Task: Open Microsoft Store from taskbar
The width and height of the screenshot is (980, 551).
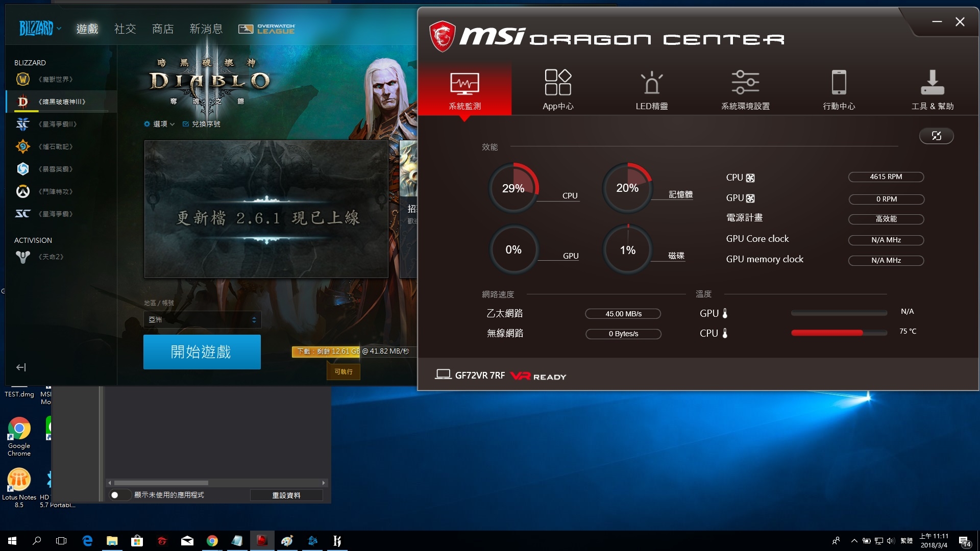Action: (x=137, y=541)
